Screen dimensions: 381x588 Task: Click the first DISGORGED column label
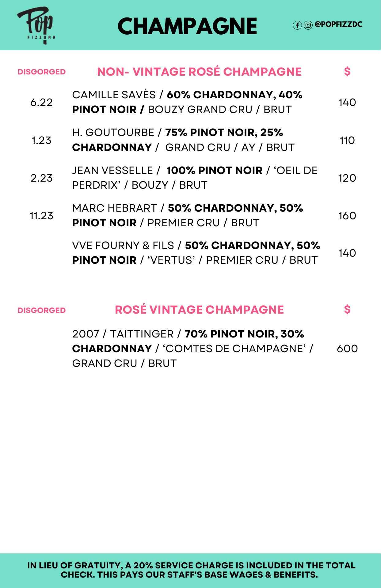point(42,72)
